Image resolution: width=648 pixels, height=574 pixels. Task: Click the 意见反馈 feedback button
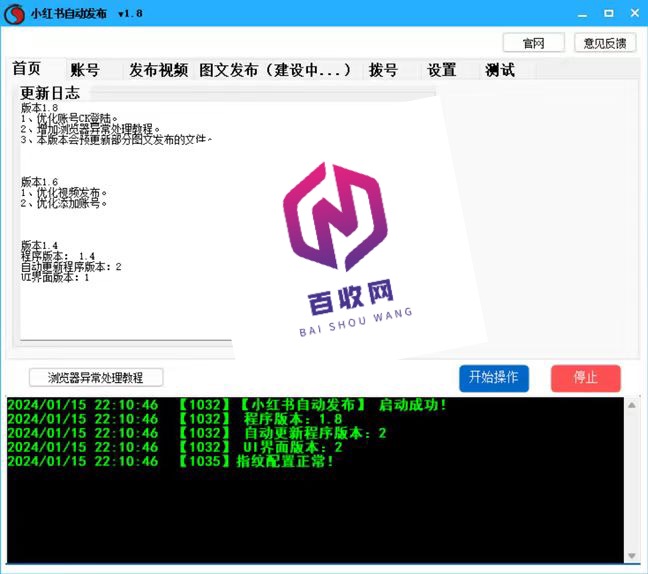[x=605, y=43]
